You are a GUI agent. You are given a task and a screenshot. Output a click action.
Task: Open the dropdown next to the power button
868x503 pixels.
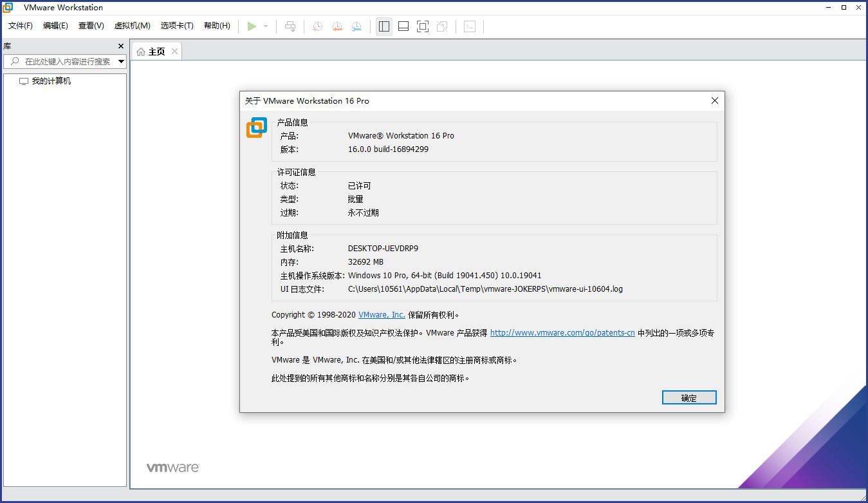coord(264,26)
